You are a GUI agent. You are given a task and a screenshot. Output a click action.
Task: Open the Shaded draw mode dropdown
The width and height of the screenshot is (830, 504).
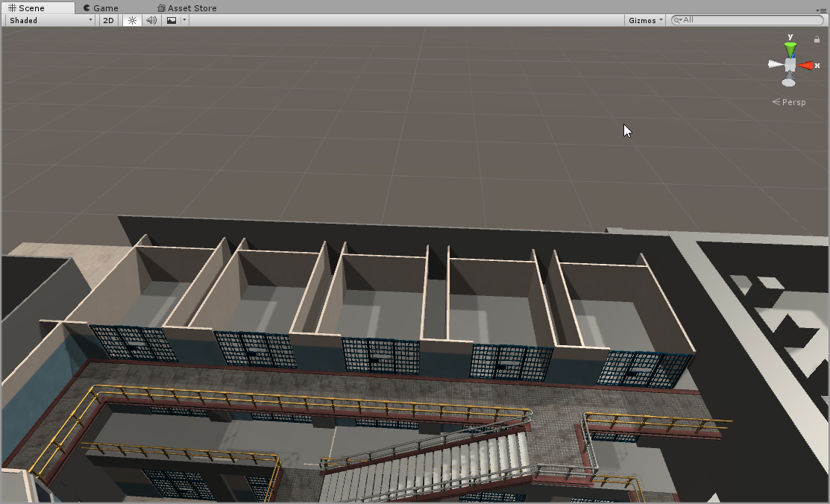click(51, 20)
